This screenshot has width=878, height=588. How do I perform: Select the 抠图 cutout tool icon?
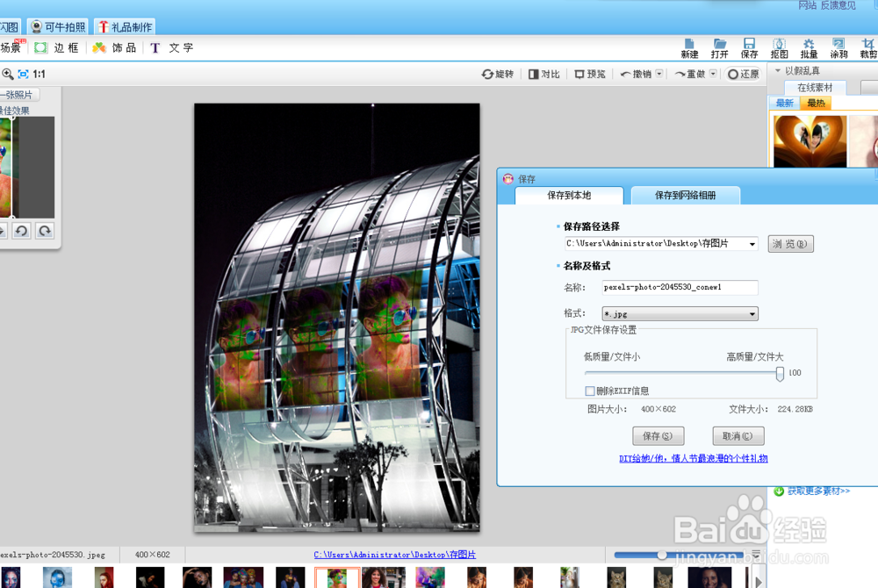pos(778,47)
